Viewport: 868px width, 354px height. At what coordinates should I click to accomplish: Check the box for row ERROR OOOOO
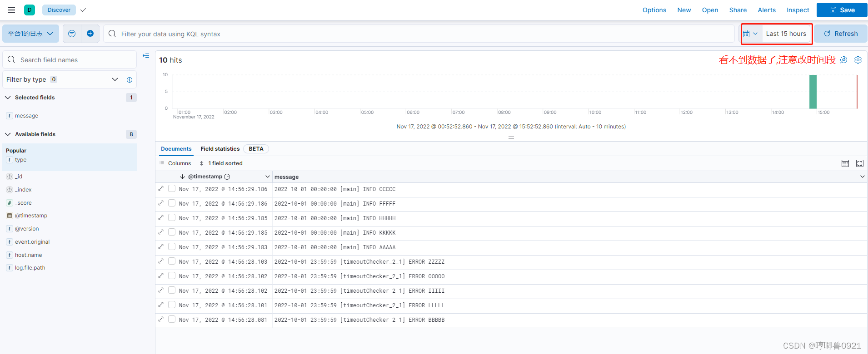click(x=172, y=275)
